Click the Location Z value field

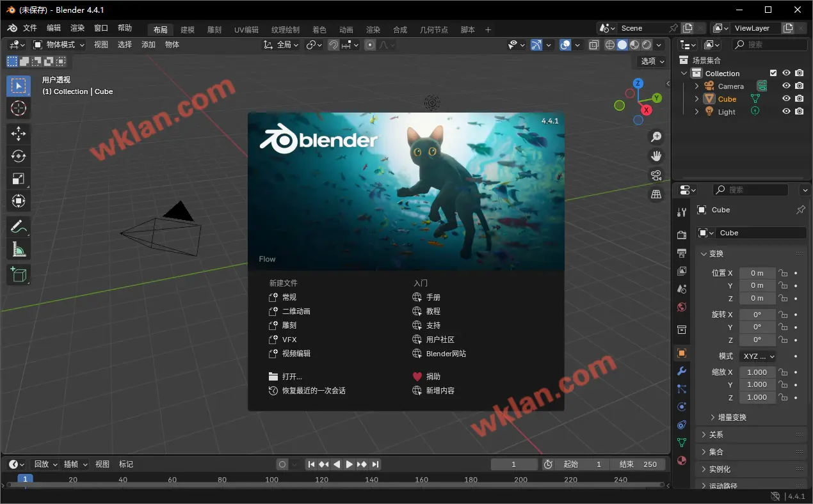pyautogui.click(x=757, y=299)
